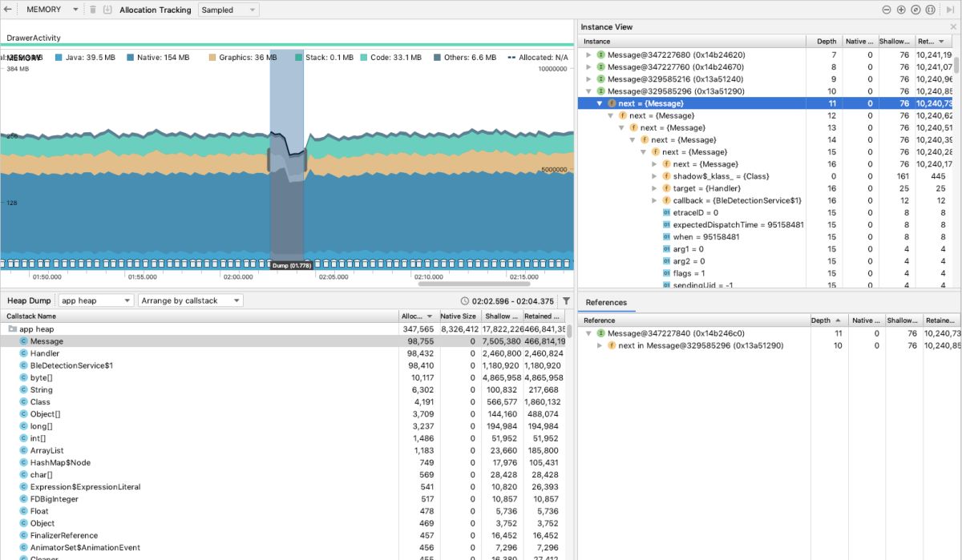The image size is (962, 560).
Task: Select the Message class row
Action: click(285, 341)
